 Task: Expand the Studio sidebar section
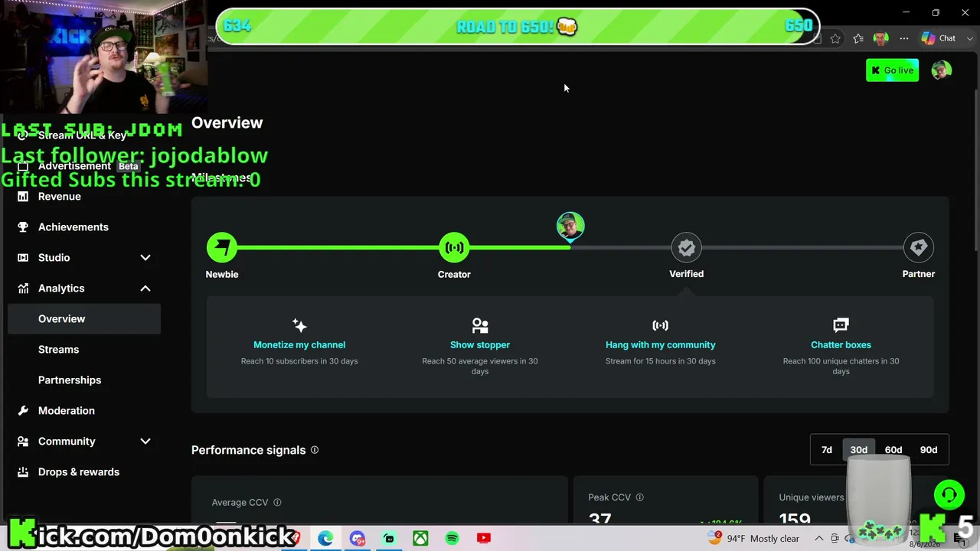click(145, 258)
